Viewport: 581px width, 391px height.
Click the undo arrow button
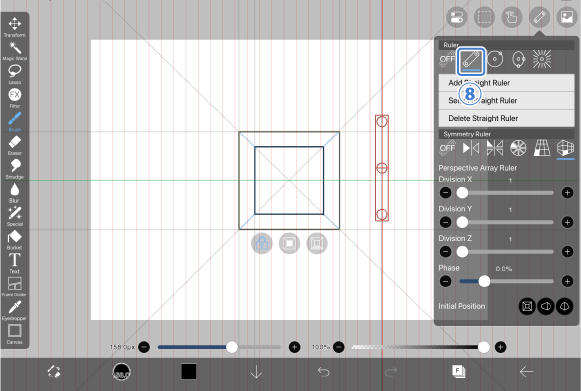coord(323,371)
